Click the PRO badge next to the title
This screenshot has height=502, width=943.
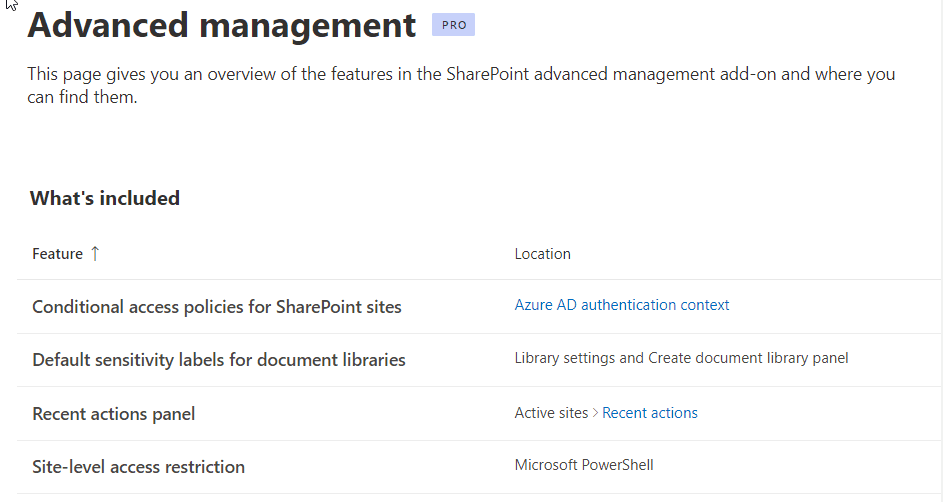453,25
